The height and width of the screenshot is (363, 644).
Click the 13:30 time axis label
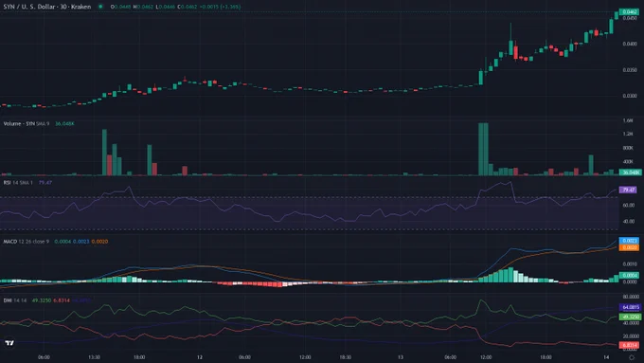[94, 357]
